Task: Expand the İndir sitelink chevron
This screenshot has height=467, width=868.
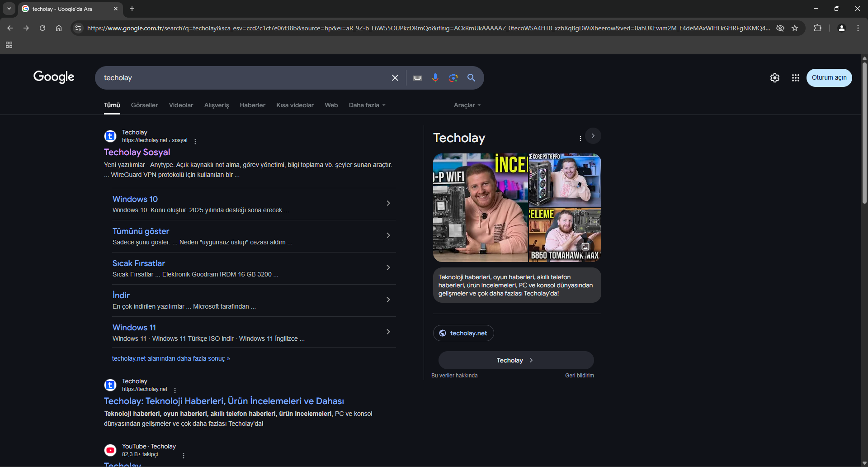Action: coord(388,300)
